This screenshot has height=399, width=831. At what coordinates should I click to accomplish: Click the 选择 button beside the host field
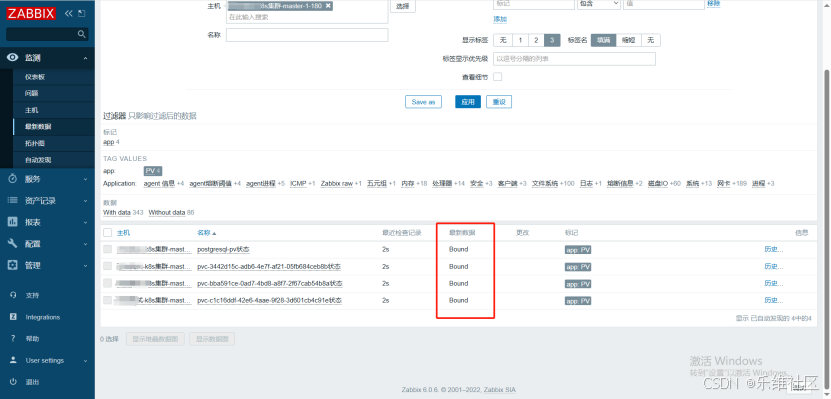tap(403, 6)
